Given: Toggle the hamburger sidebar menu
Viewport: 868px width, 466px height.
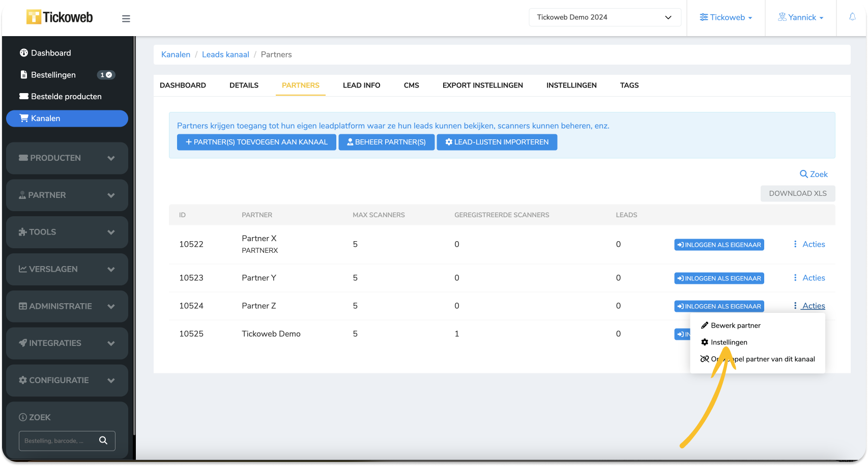Looking at the screenshot, I should (126, 19).
